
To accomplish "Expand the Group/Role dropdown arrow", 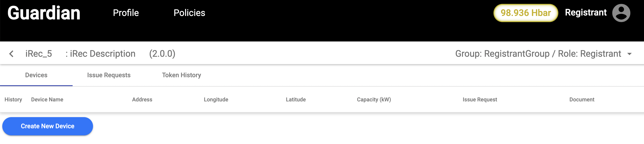I will [629, 54].
